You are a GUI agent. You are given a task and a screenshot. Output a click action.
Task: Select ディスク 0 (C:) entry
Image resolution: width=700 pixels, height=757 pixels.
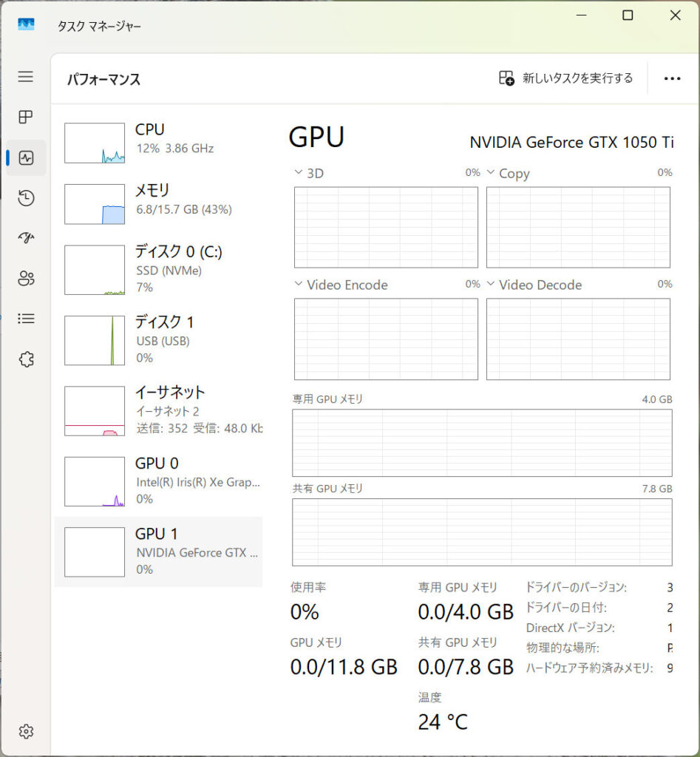159,268
